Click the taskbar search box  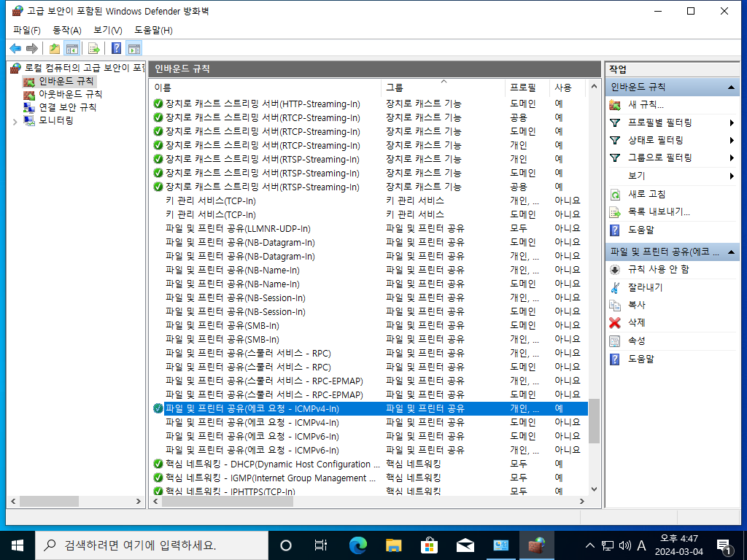pos(152,545)
